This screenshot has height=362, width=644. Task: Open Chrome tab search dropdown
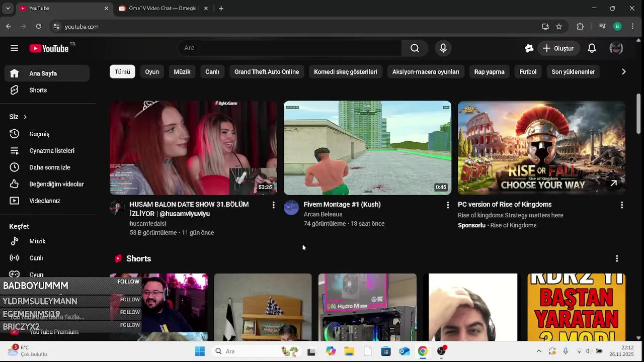pos(8,9)
